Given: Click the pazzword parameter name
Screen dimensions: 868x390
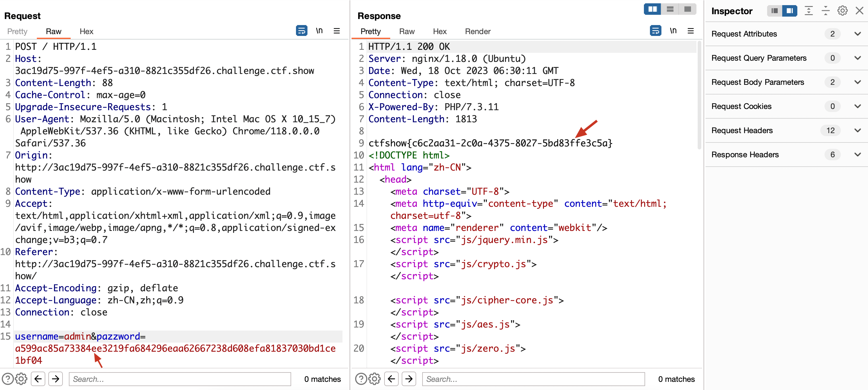Looking at the screenshot, I should click(118, 337).
